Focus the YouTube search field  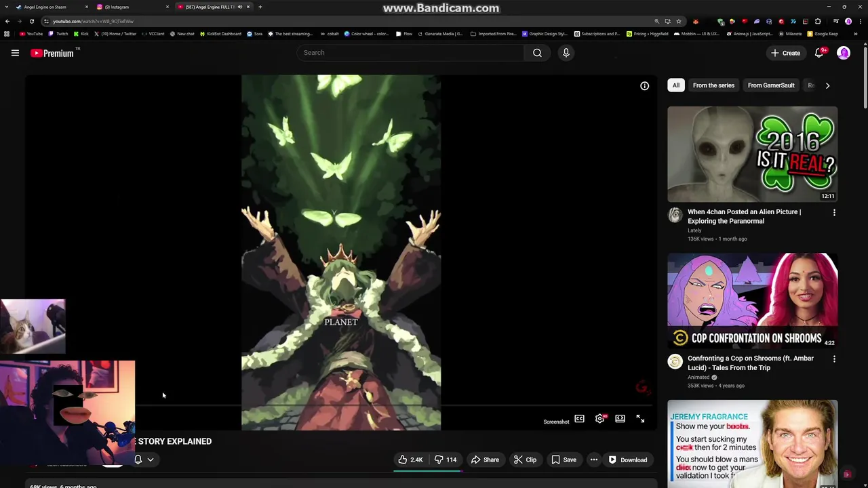point(410,53)
